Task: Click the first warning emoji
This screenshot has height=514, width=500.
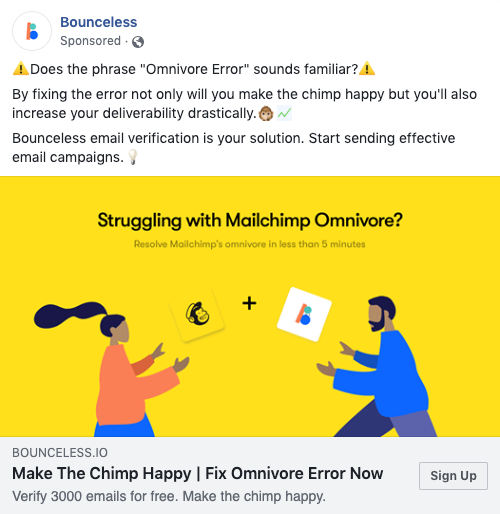Action: pos(21,69)
